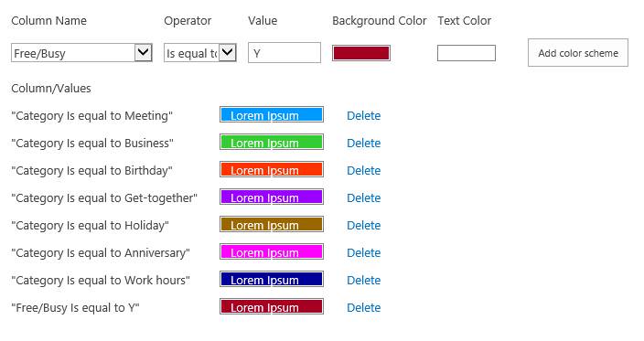This screenshot has height=341, width=644.
Task: Delete the Free/Busy equals Y rule
Action: 363,308
